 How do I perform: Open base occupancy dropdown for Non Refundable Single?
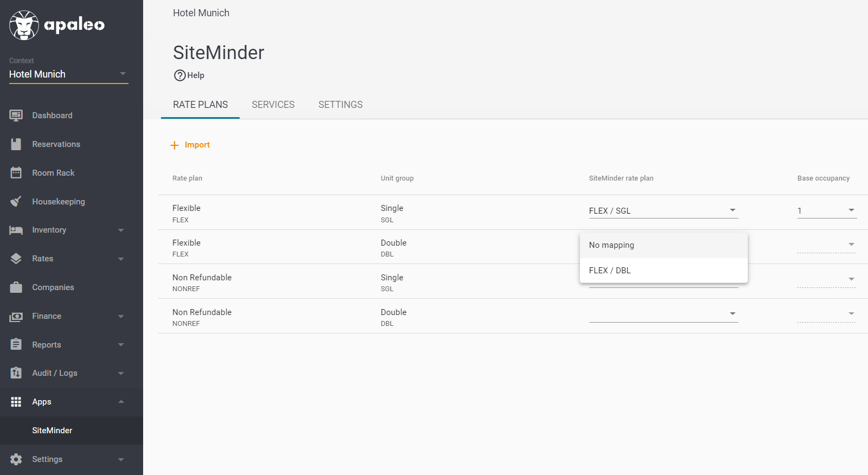827,279
